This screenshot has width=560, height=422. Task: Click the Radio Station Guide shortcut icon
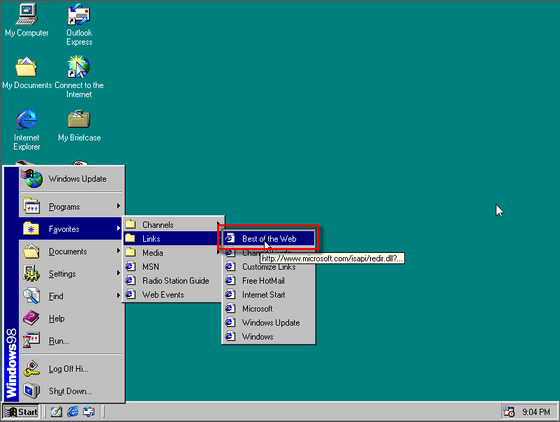click(130, 280)
